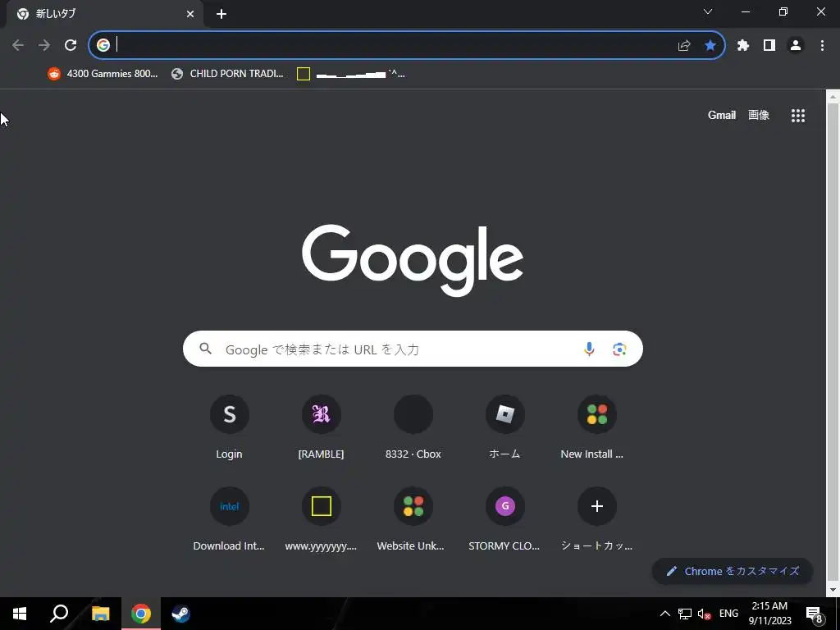Toggle the side panel button
840x630 pixels.
click(769, 46)
